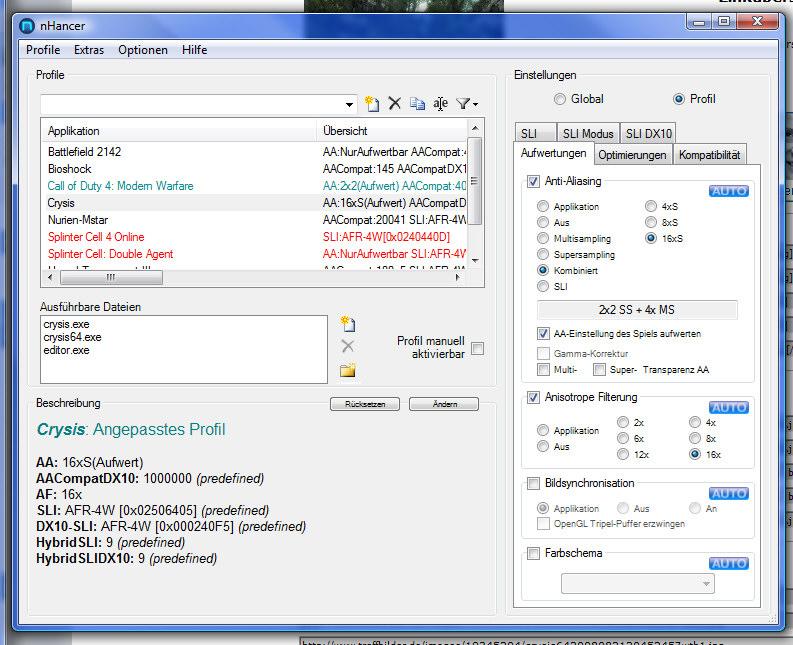This screenshot has height=645, width=793.
Task: Open the Extras menu
Action: pyautogui.click(x=89, y=50)
